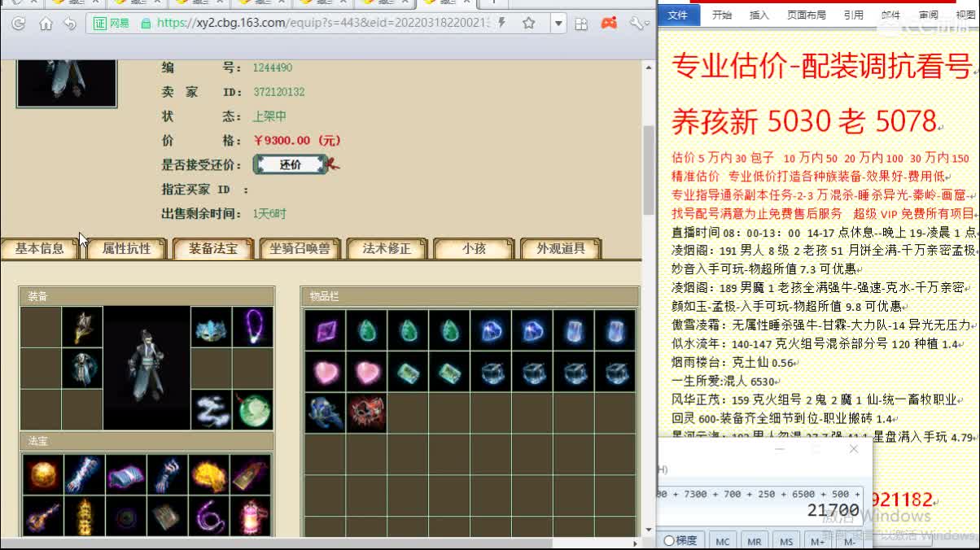
Task: Open 文件 menu in Word window
Action: click(677, 15)
